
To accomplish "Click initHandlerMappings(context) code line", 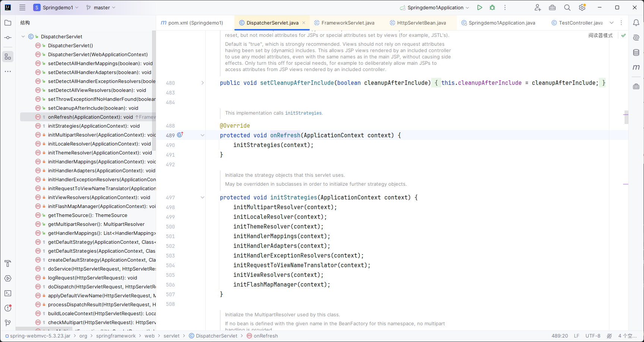I will (282, 236).
